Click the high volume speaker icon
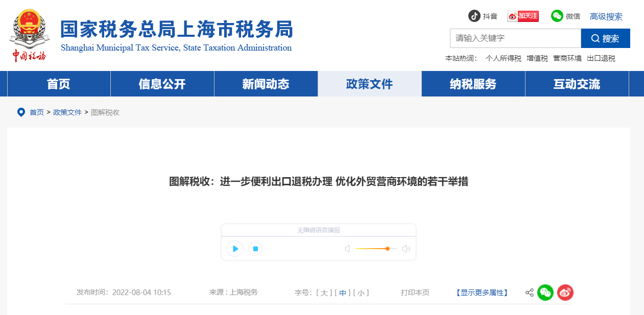The height and width of the screenshot is (315, 644). 406,249
